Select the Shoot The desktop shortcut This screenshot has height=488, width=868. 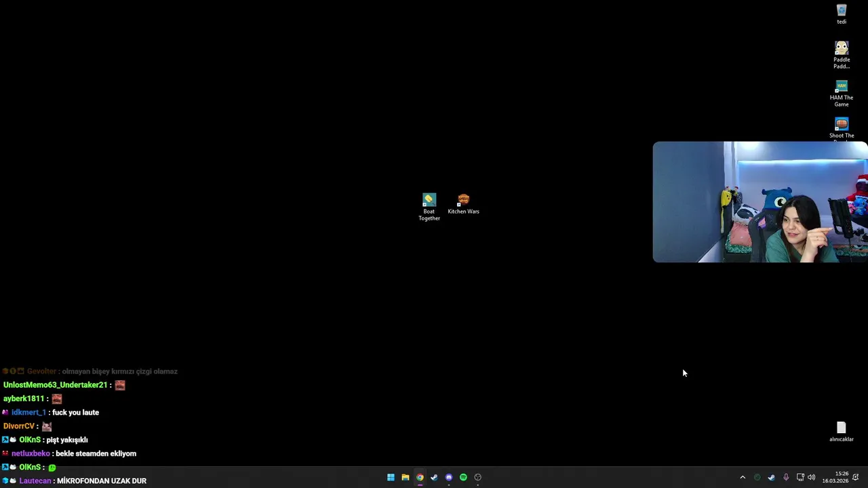[842, 129]
